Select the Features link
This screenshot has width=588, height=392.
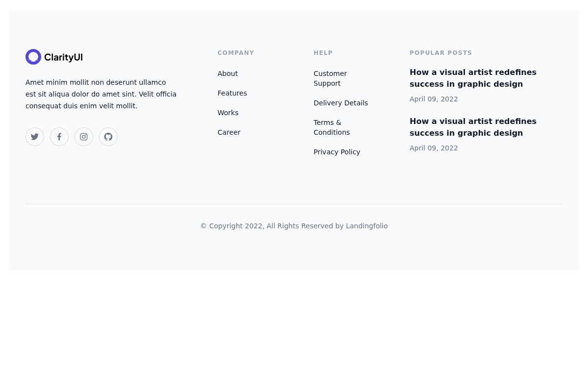pyautogui.click(x=232, y=93)
